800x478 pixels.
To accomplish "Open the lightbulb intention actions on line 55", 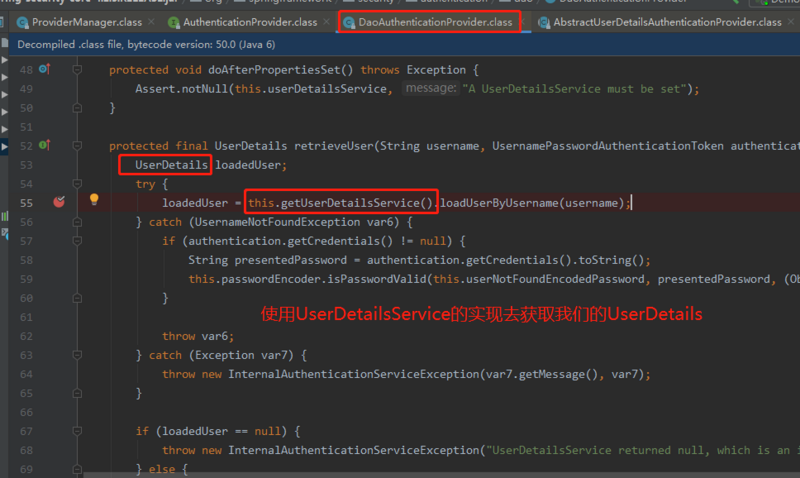I will click(94, 199).
